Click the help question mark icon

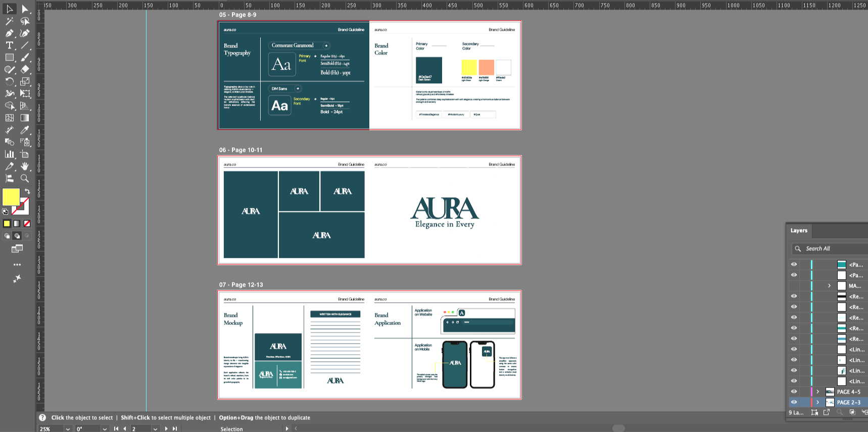tap(42, 417)
